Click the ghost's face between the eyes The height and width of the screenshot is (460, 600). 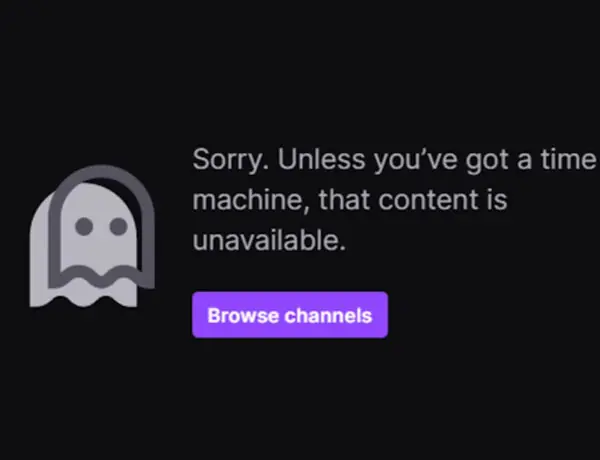(x=101, y=226)
